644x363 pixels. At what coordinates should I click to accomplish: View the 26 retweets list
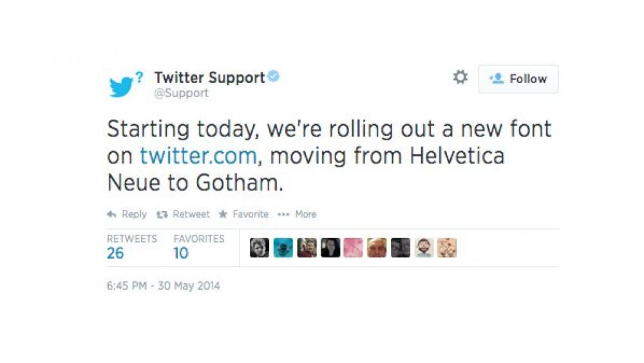click(x=116, y=253)
